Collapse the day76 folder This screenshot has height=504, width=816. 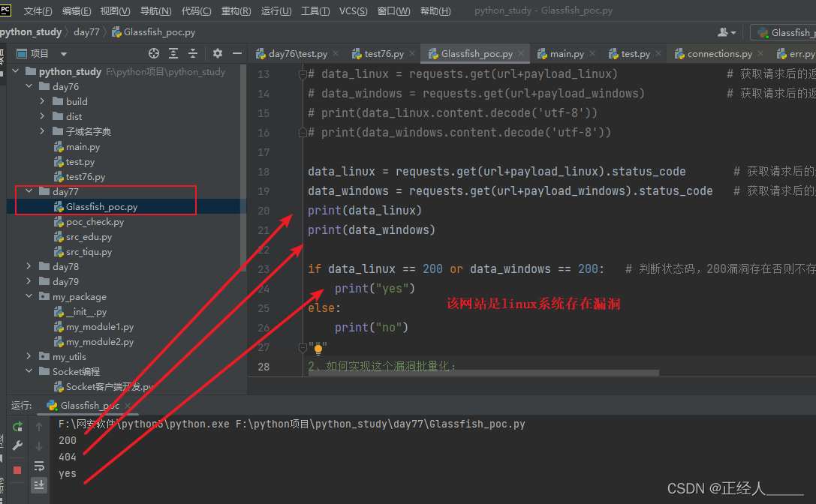tap(28, 86)
